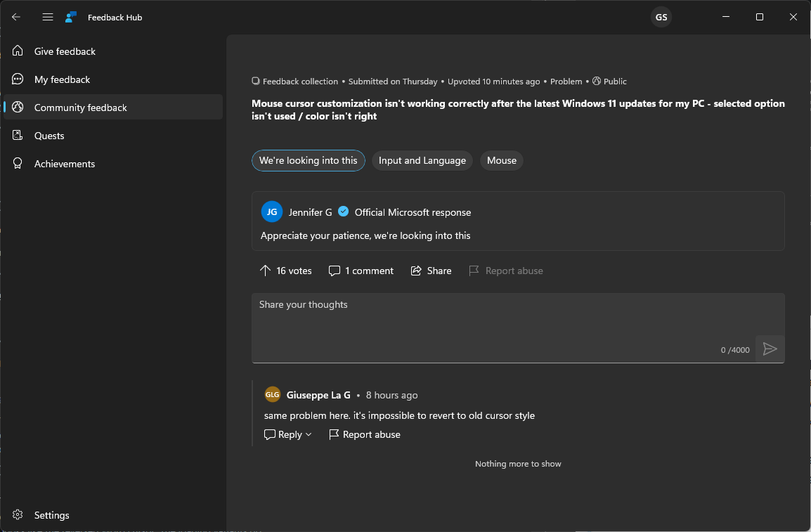Click the Share label
Image resolution: width=811 pixels, height=532 pixels.
[x=439, y=271]
